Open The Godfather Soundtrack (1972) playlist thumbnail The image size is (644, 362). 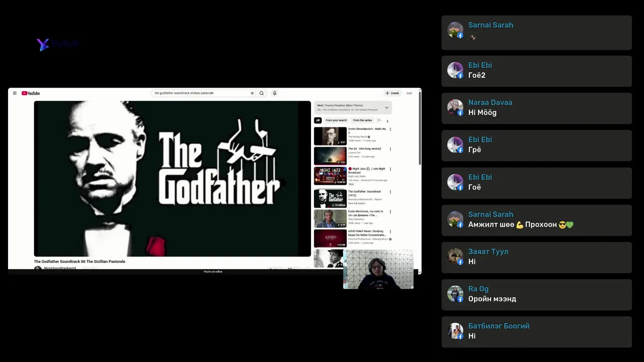(x=330, y=199)
